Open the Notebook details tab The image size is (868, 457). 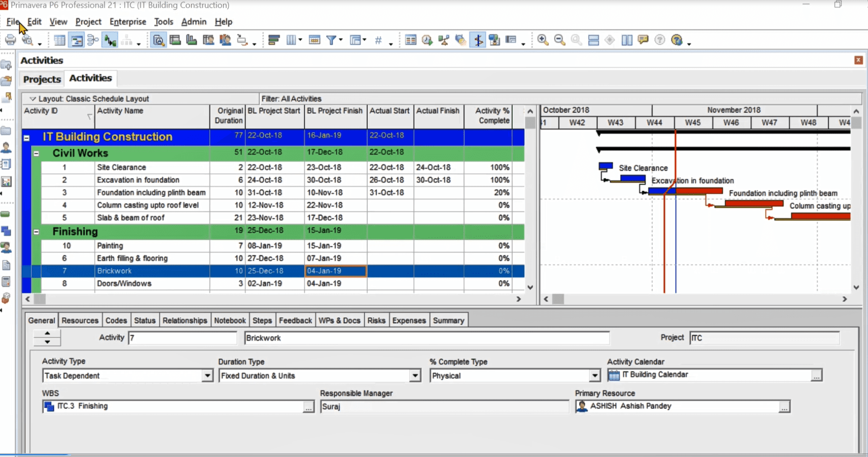click(230, 321)
